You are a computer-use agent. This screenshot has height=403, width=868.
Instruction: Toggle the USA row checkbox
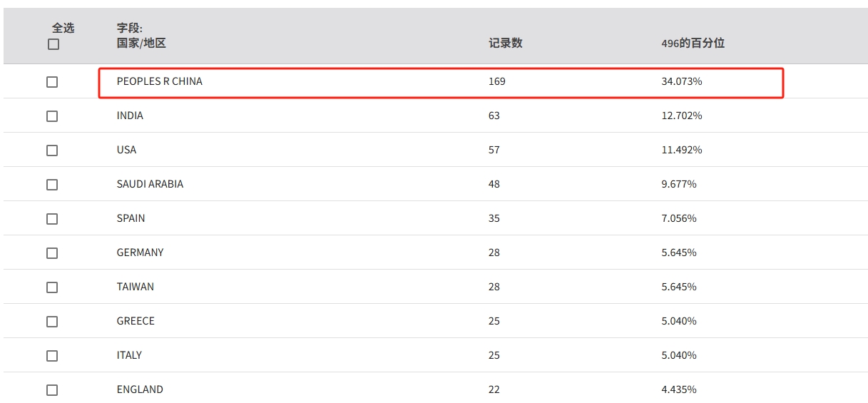52,151
